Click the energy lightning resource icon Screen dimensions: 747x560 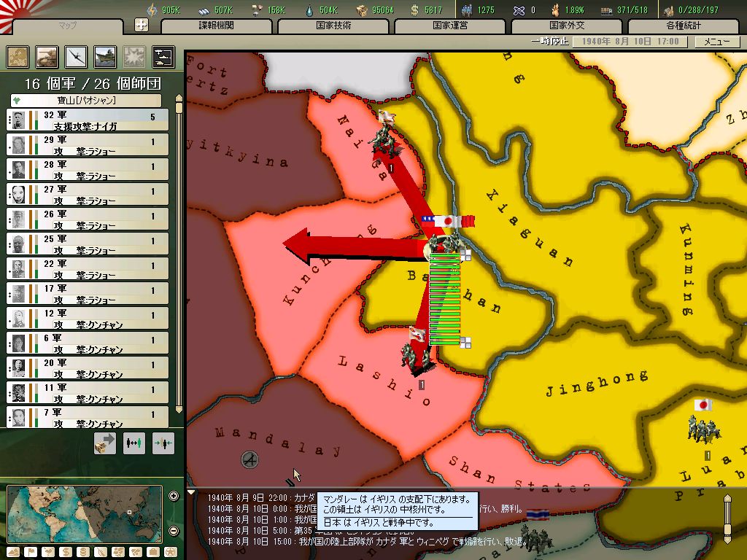click(152, 9)
